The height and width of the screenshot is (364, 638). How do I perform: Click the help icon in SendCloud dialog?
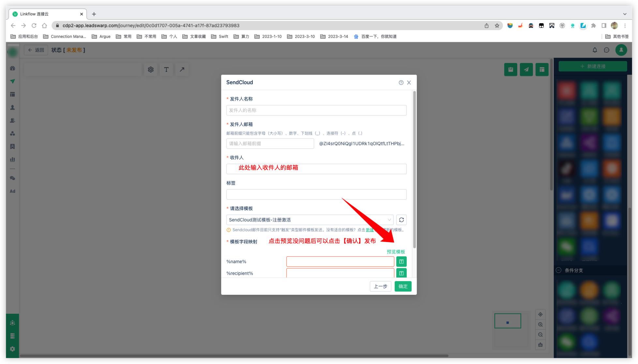coord(401,83)
